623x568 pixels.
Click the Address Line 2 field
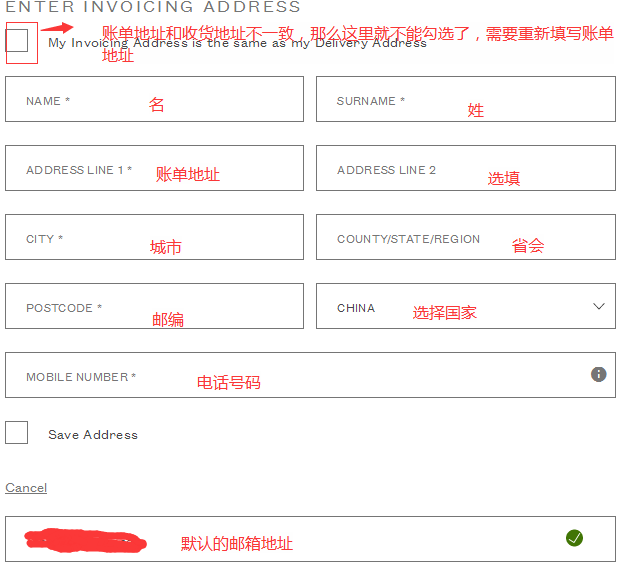pos(465,168)
